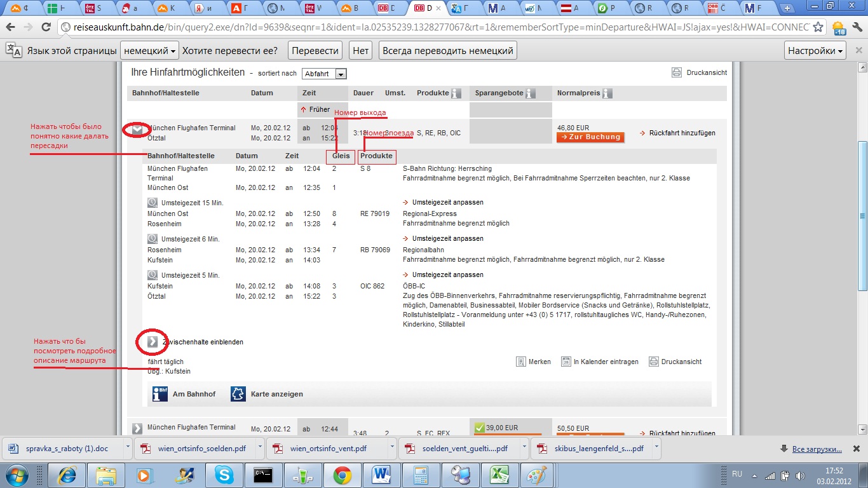Open Windows Explorer folder in taskbar
Screen dimensions: 868x488
coord(106,474)
